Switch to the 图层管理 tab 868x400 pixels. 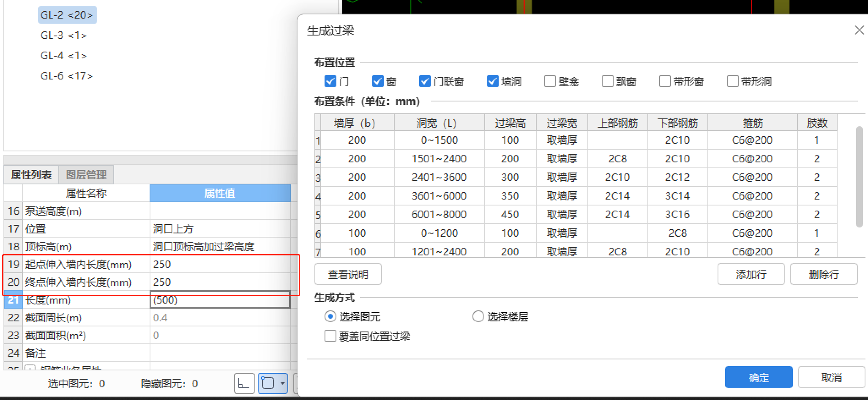[86, 175]
